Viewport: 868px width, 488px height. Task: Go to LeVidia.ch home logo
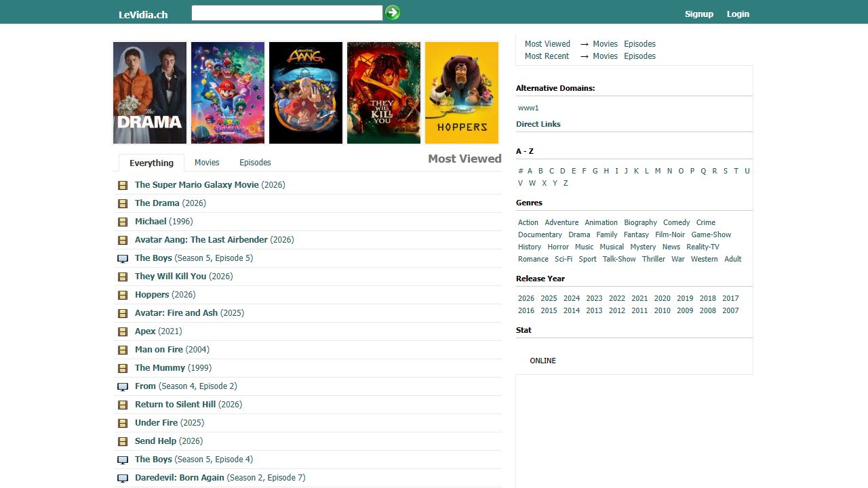click(143, 14)
